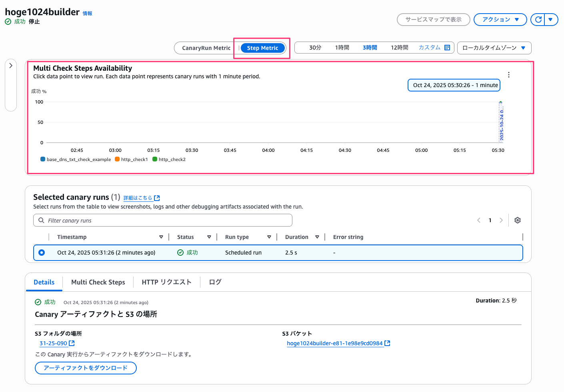This screenshot has height=392, width=564.
Task: Click previous page arrow in runs table
Action: click(479, 220)
